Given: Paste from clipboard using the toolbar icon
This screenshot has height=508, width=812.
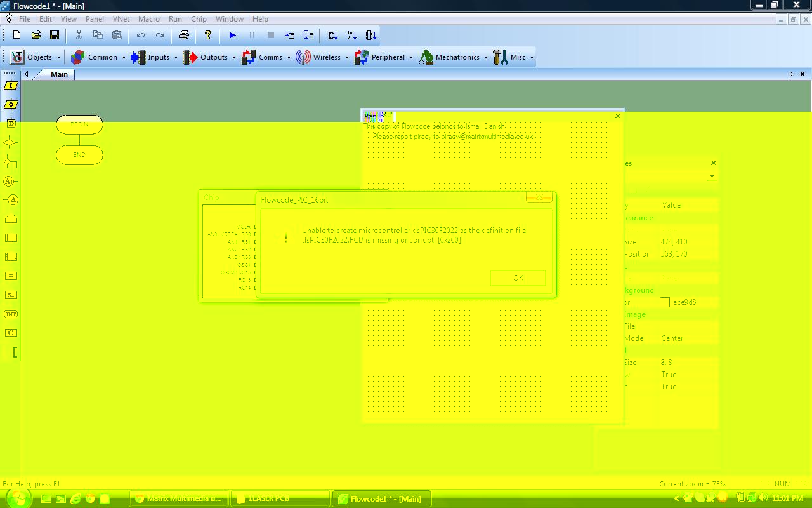Looking at the screenshot, I should pos(117,35).
